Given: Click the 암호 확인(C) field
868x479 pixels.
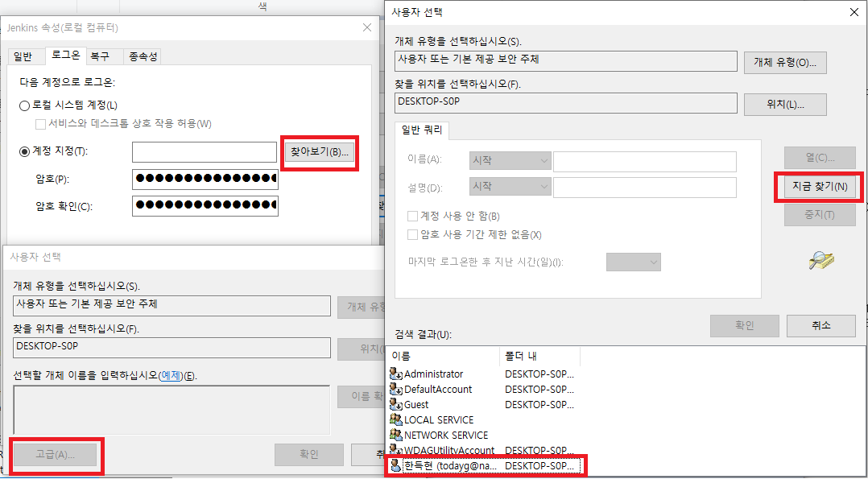Looking at the screenshot, I should [205, 206].
